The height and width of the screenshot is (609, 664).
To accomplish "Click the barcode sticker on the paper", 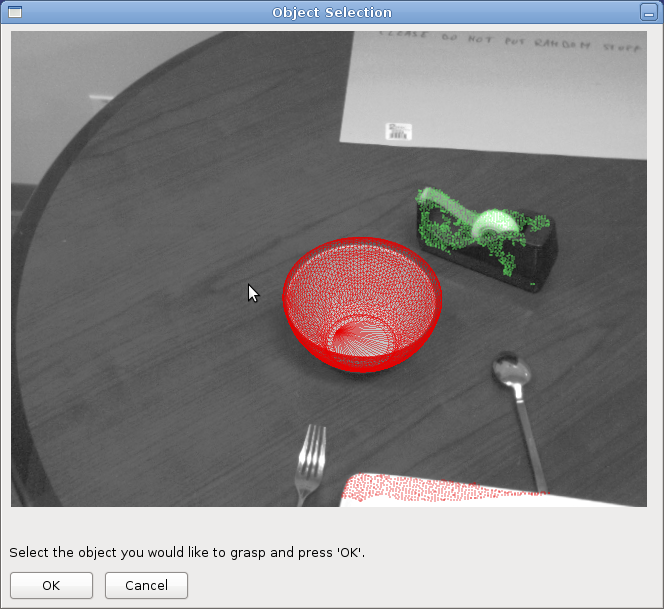I will (398, 131).
